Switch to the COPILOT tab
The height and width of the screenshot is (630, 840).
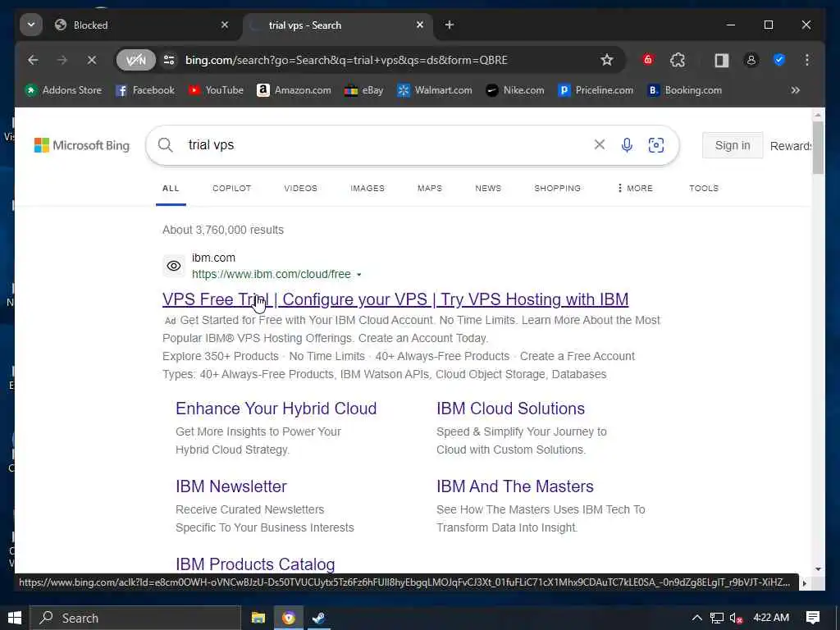coord(232,189)
